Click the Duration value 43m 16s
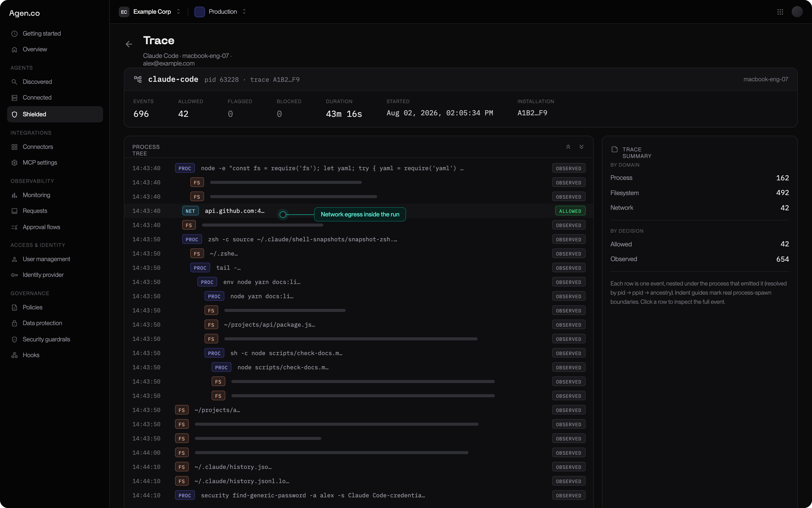This screenshot has height=508, width=812. point(344,114)
